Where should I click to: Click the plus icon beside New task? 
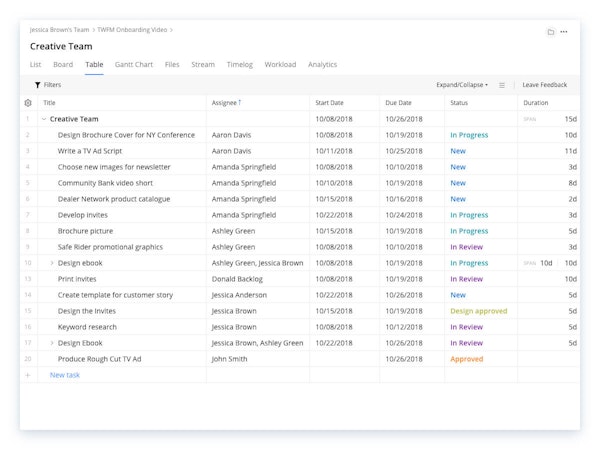point(28,375)
